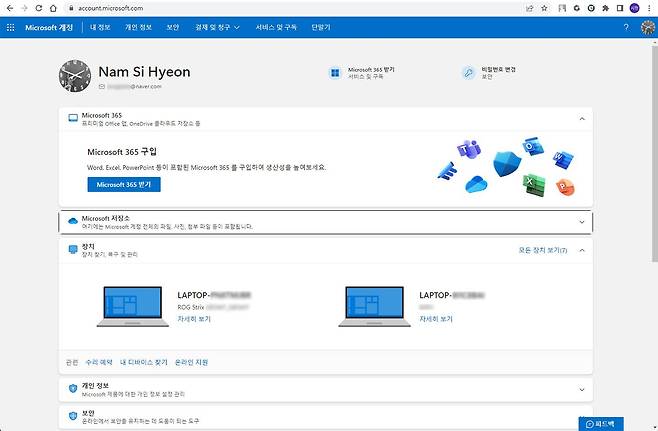Open the 서비스 및 구독 tab
The height and width of the screenshot is (431, 658).
pyautogui.click(x=276, y=27)
